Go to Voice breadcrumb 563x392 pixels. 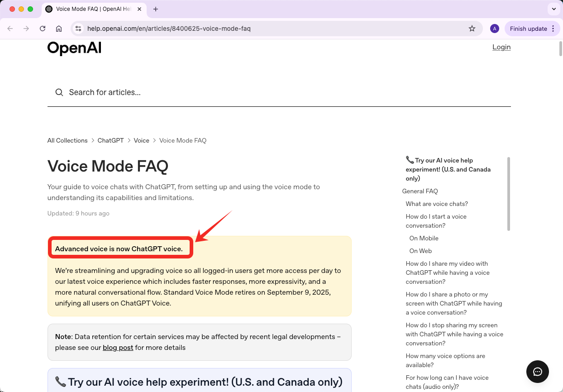coord(141,140)
